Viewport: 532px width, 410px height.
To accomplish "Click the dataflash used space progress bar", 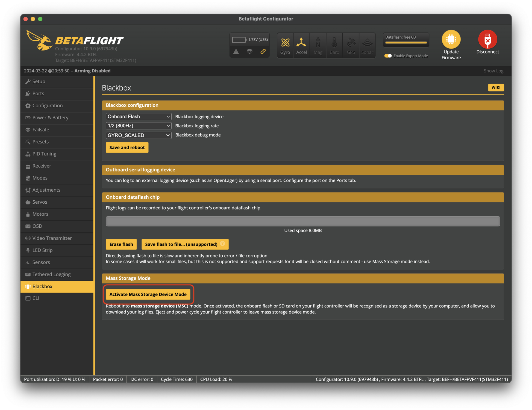I will 303,221.
